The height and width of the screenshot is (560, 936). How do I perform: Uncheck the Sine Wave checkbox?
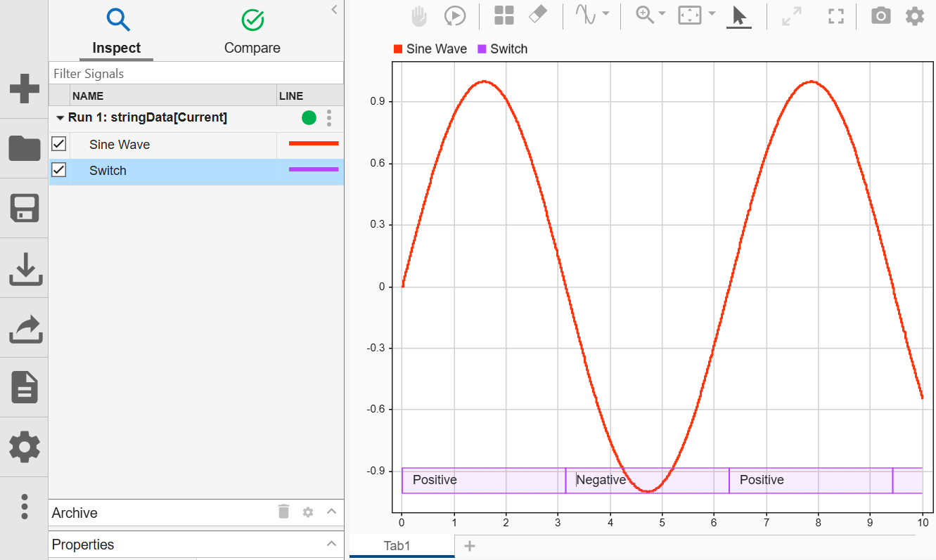point(59,144)
